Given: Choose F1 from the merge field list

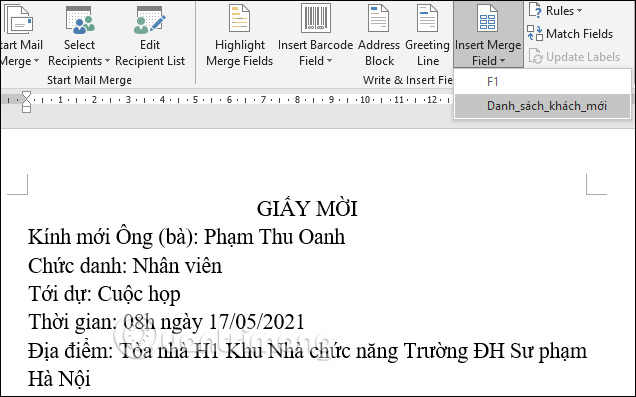Looking at the screenshot, I should [x=542, y=82].
